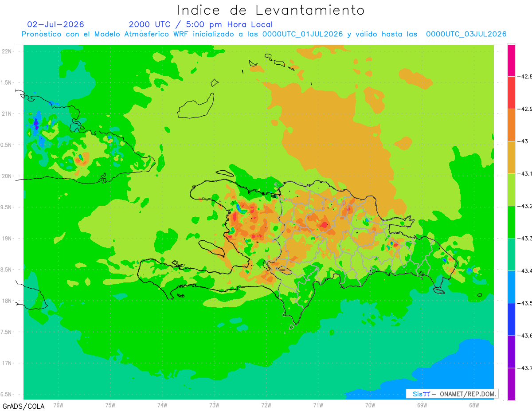Pick the green swatch between -43.2 and -43.3
Screen dimensions: 532x411
coord(511,222)
